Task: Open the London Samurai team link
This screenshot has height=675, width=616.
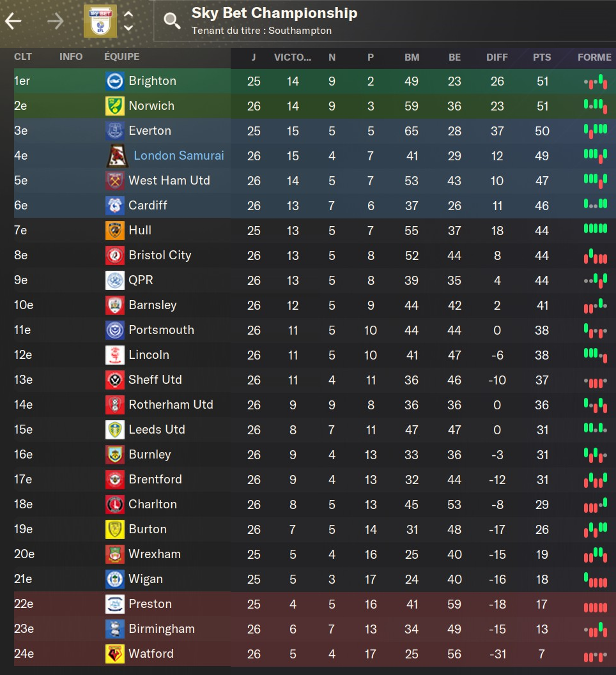Action: (179, 156)
